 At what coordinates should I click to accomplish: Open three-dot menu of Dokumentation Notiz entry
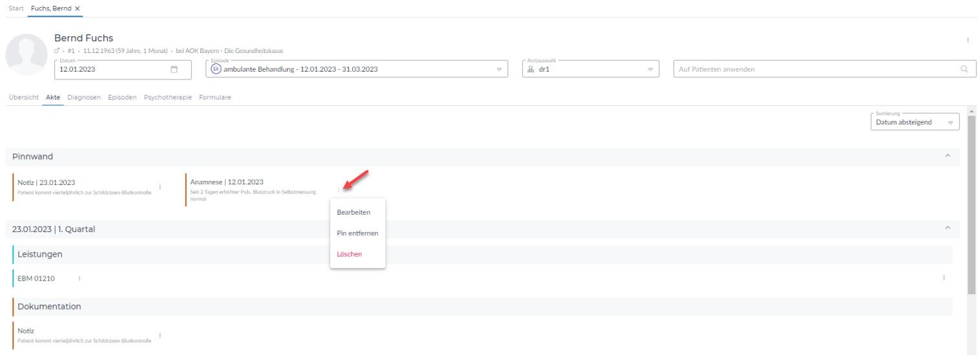pyautogui.click(x=160, y=335)
